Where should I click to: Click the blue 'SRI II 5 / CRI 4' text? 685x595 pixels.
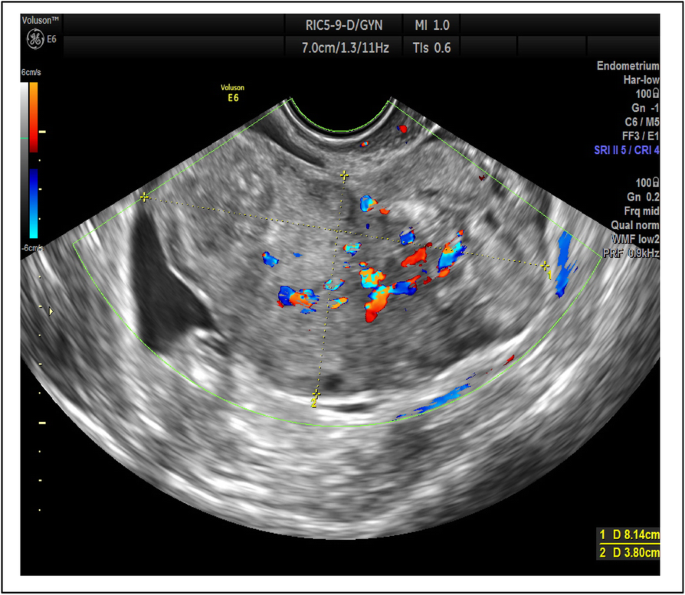click(626, 150)
